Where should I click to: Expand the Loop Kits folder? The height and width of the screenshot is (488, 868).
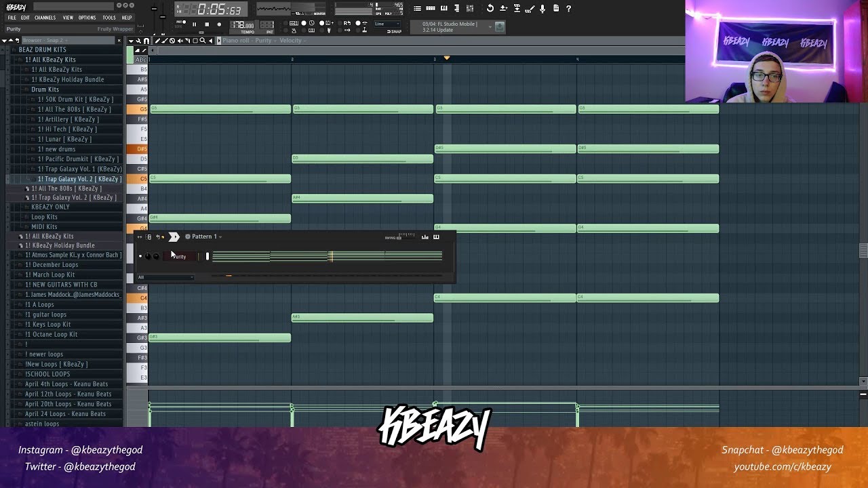44,217
